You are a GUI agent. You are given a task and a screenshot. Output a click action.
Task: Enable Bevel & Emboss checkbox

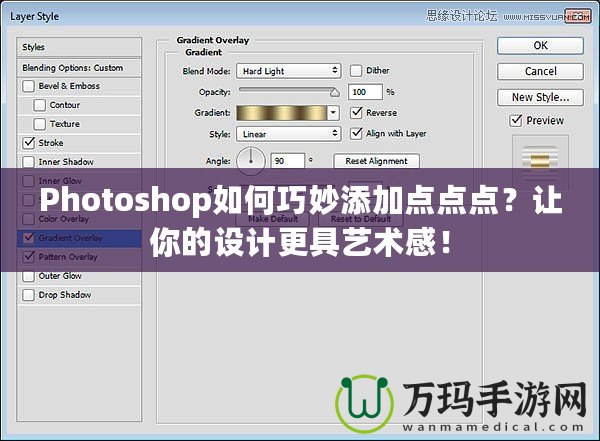pos(28,86)
